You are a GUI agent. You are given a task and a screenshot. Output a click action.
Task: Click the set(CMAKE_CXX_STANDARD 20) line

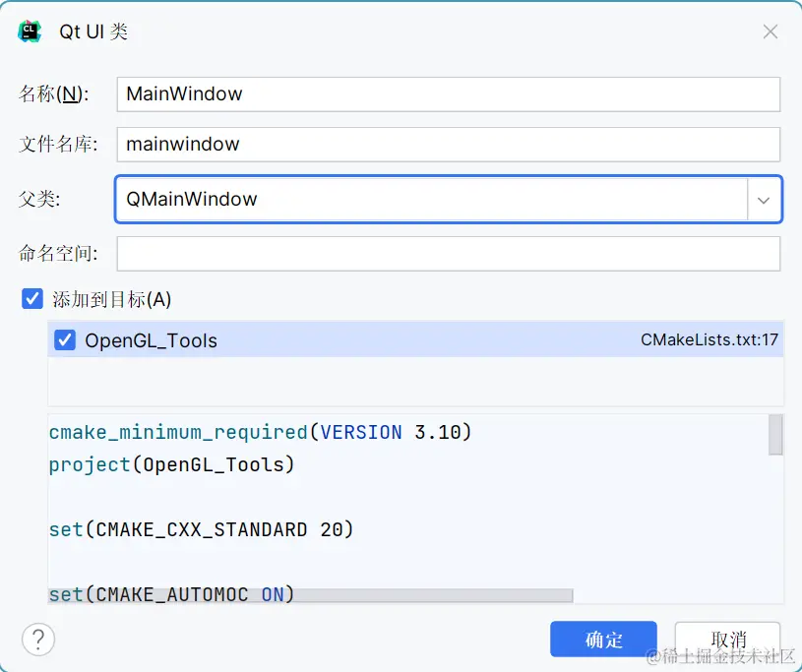[x=201, y=529]
